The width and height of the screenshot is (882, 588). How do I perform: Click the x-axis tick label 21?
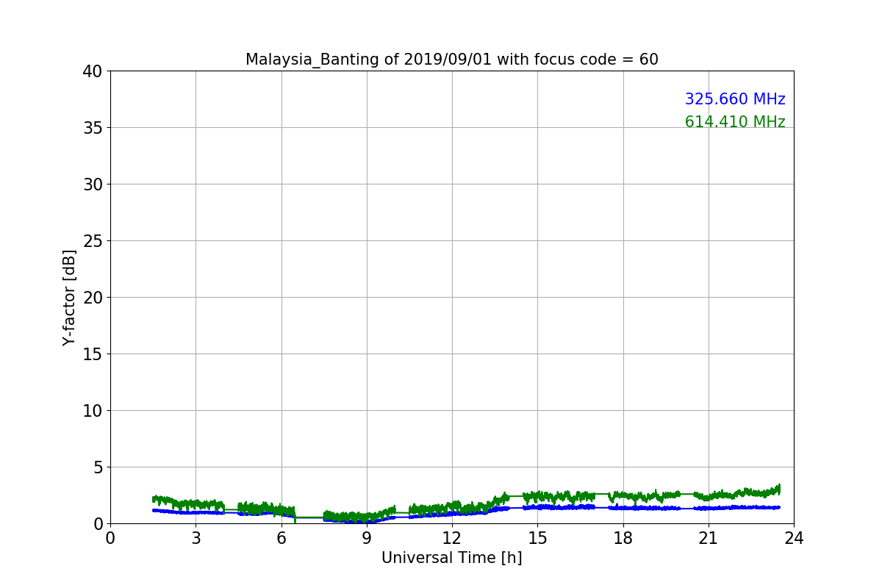click(709, 537)
